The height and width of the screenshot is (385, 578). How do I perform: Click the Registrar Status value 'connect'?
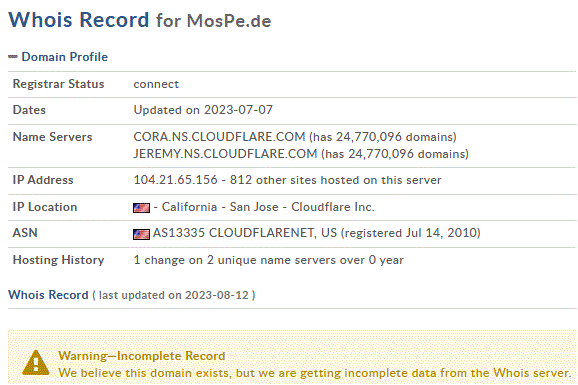[x=156, y=84]
